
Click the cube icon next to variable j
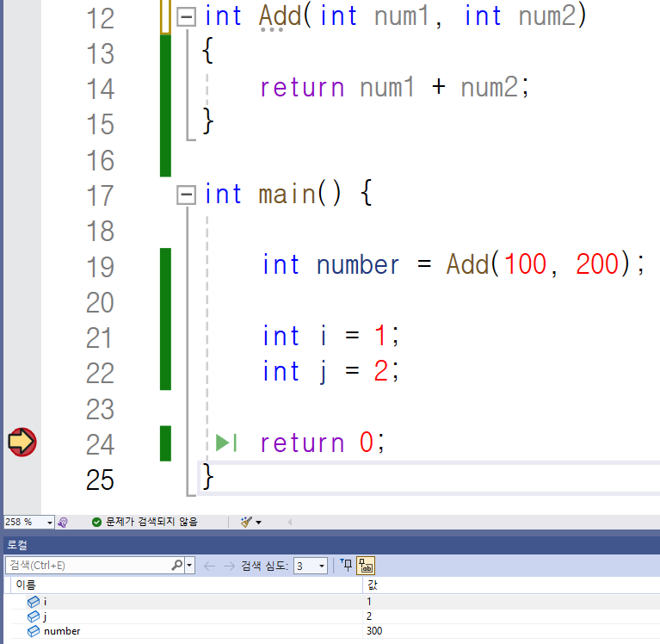[34, 616]
